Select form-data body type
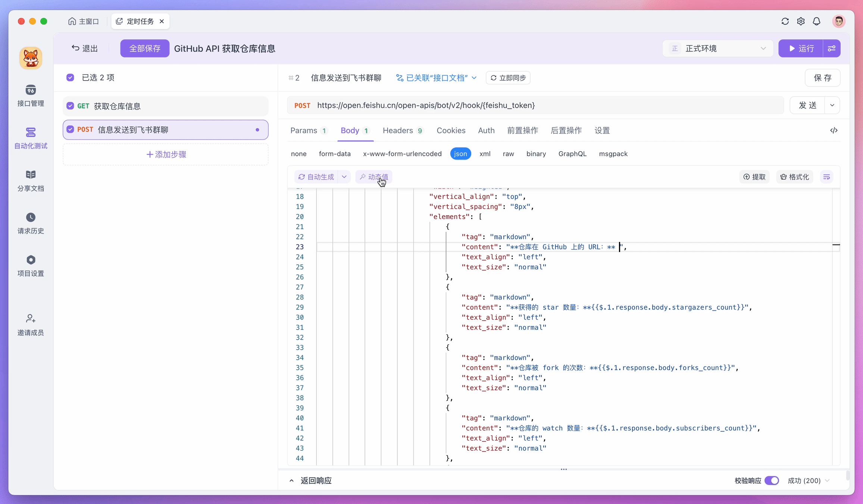 click(335, 154)
